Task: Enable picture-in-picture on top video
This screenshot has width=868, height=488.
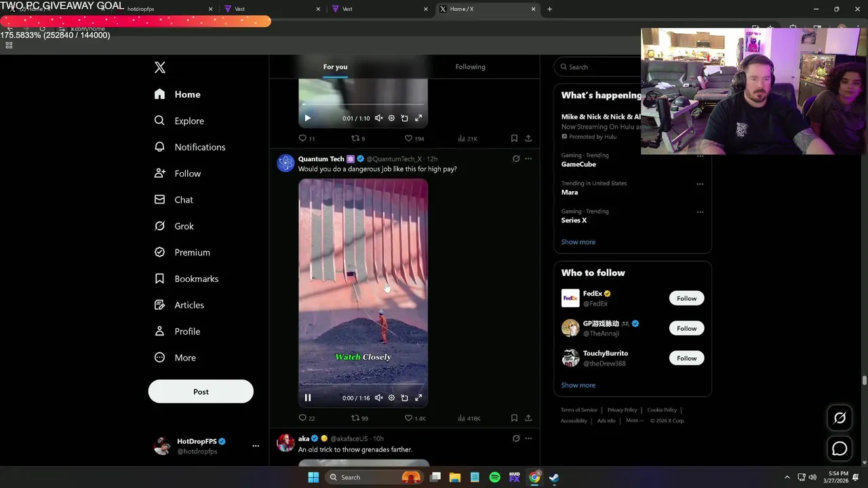Action: [404, 118]
